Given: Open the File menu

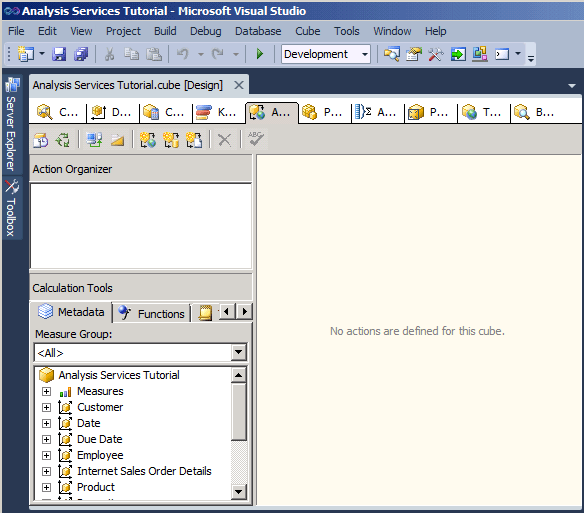Looking at the screenshot, I should [16, 31].
